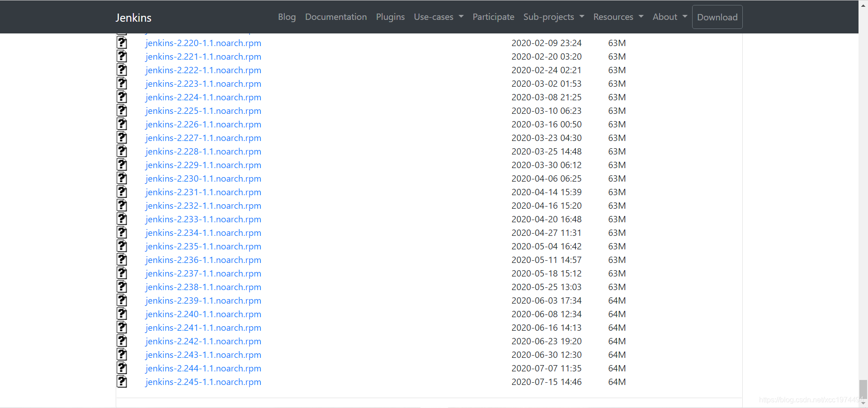
Task: Click the file icon beside jenkins-2.237-1.1.noarch.rpm
Action: coord(122,273)
